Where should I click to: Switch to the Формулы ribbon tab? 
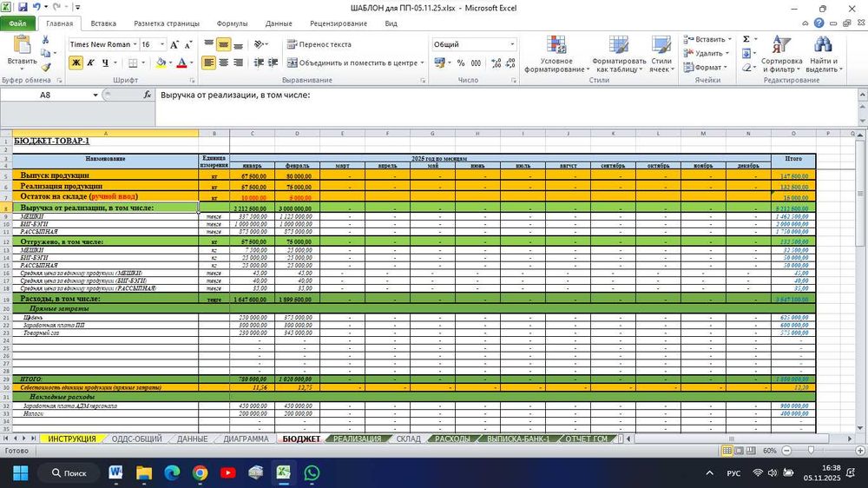click(232, 23)
